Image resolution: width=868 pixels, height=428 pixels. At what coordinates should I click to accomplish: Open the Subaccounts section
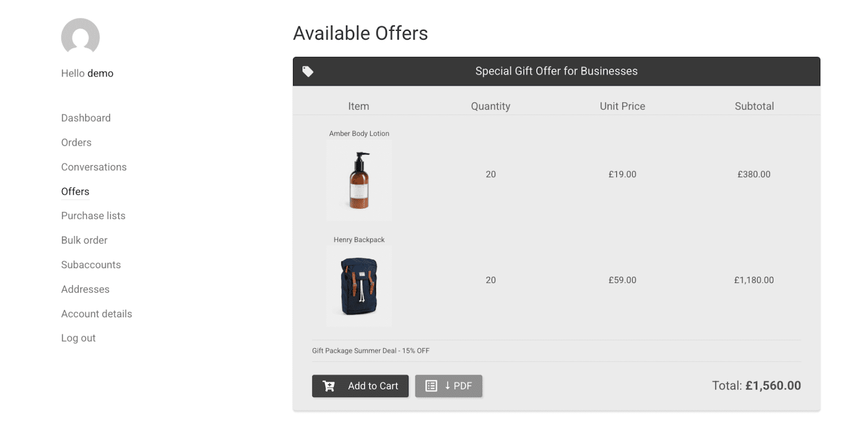[x=91, y=265]
